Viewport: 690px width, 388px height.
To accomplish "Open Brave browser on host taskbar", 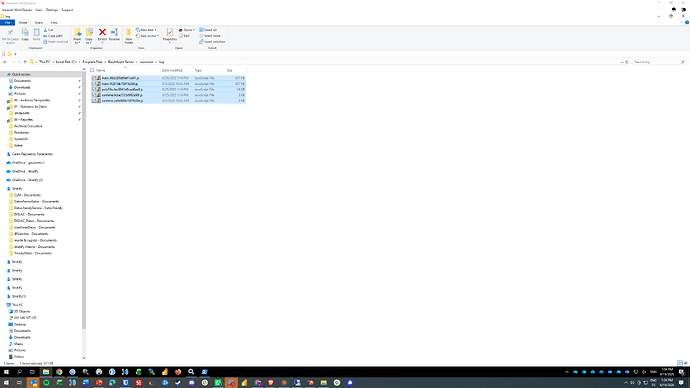I will [x=271, y=383].
